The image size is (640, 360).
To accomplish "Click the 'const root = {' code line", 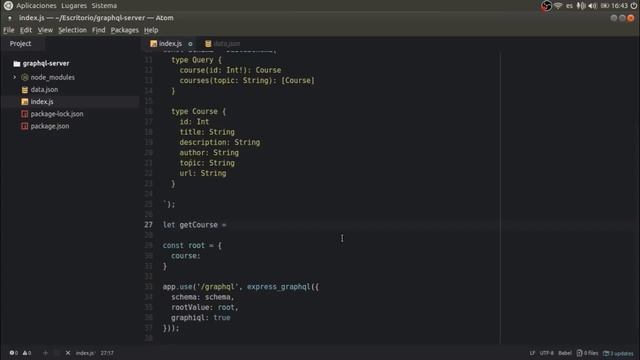I will pos(192,245).
